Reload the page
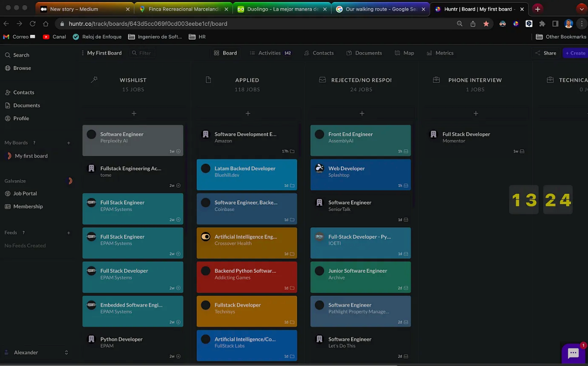The width and height of the screenshot is (588, 366). click(33, 23)
